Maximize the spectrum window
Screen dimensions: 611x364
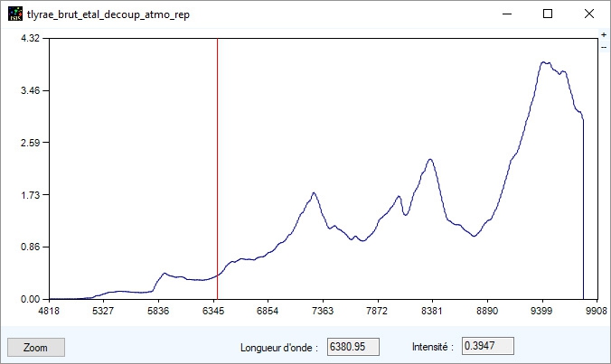pos(548,14)
